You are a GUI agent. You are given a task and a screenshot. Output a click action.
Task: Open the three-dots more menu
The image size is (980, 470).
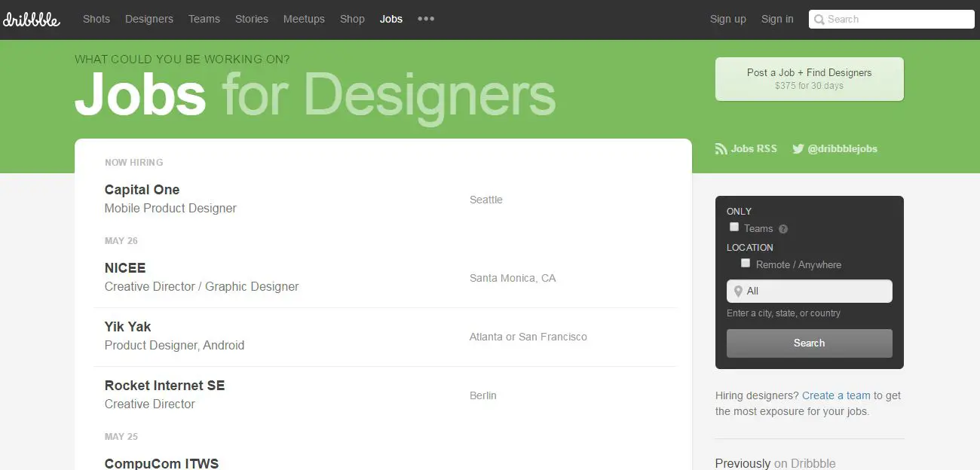point(426,19)
